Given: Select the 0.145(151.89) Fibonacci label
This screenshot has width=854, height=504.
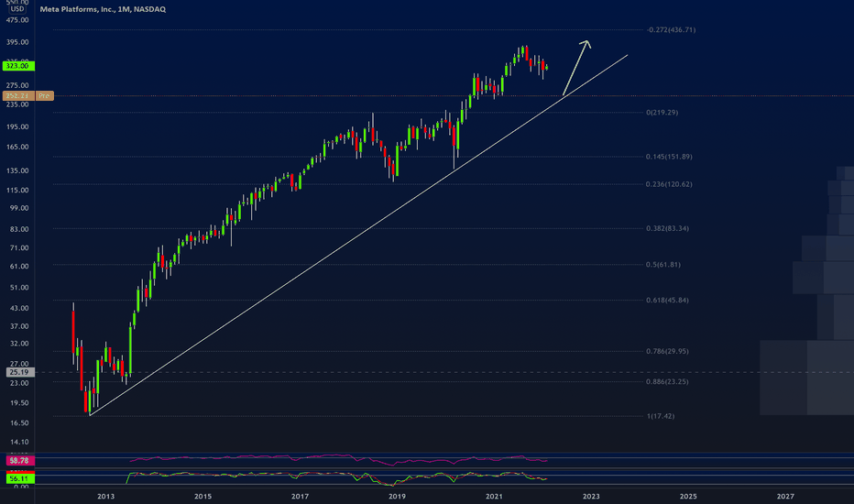Looking at the screenshot, I should (x=669, y=157).
